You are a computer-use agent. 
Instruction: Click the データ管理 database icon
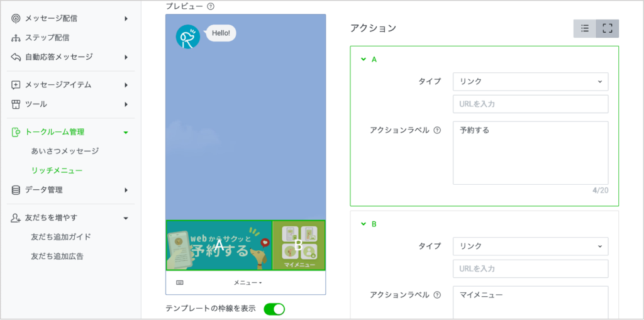pos(16,190)
